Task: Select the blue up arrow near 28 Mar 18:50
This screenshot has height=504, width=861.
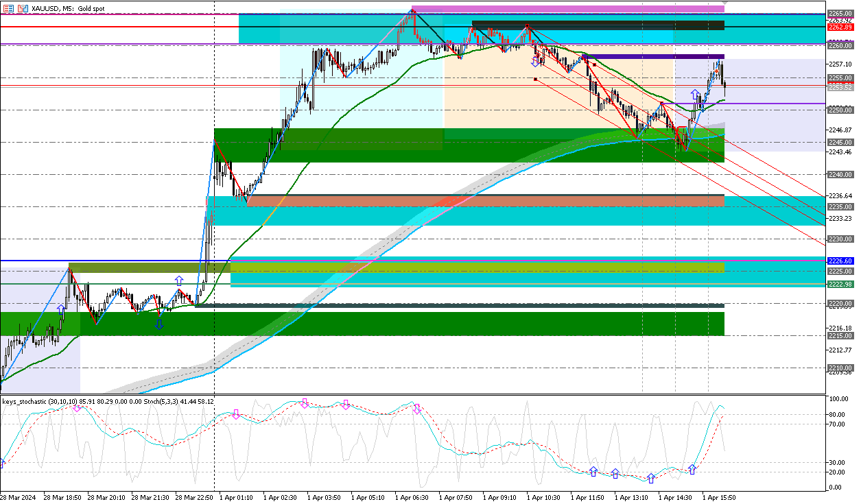Action: (x=60, y=310)
